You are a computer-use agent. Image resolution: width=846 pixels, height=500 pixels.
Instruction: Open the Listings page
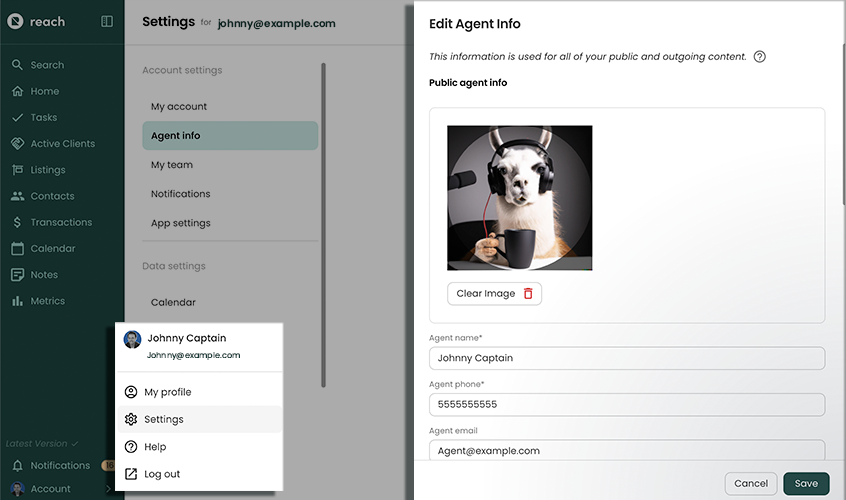tap(47, 170)
